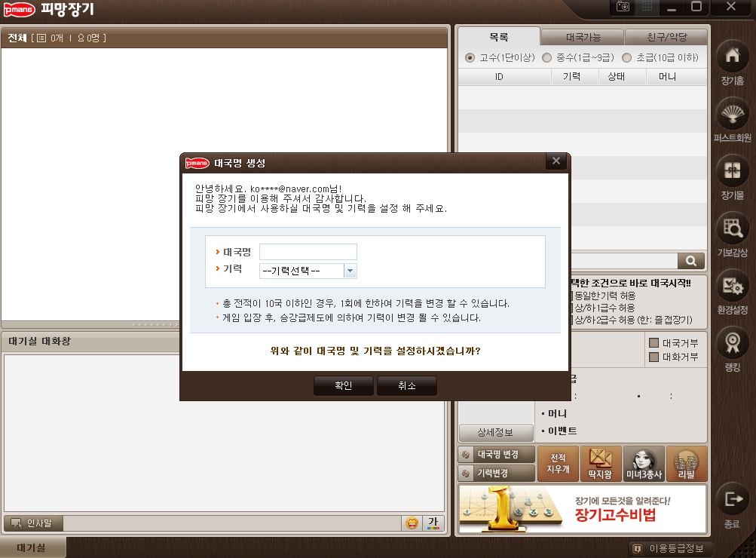Open 랭킹 ranking medal icon
The height and width of the screenshot is (558, 756).
(x=732, y=343)
